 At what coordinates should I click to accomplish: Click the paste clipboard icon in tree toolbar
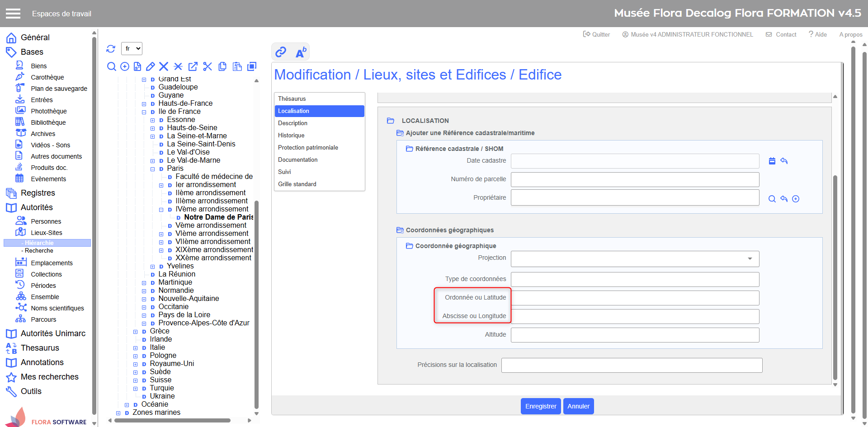[x=237, y=67]
